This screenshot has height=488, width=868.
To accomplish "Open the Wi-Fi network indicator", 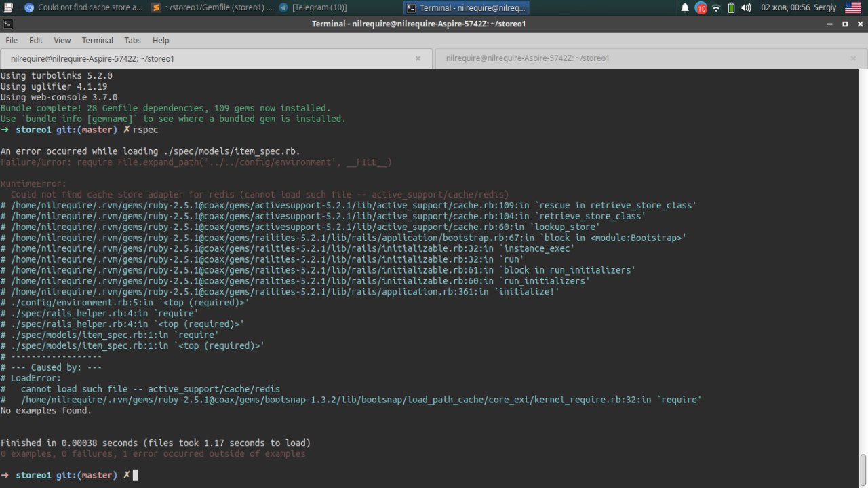I will tap(716, 8).
